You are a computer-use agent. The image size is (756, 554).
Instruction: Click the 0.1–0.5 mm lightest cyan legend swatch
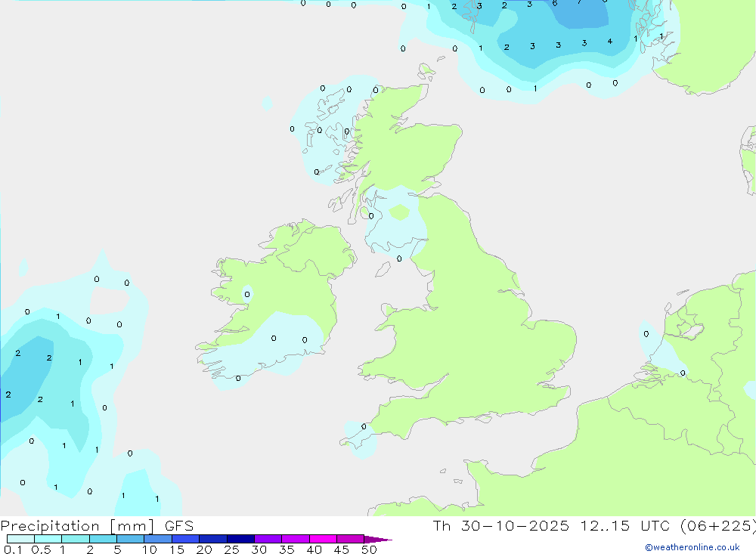pyautogui.click(x=20, y=539)
